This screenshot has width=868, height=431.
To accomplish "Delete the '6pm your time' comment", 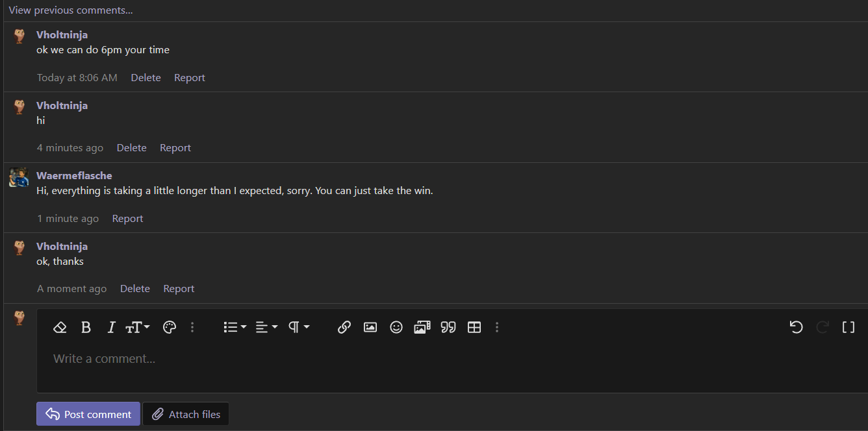I will click(x=146, y=77).
